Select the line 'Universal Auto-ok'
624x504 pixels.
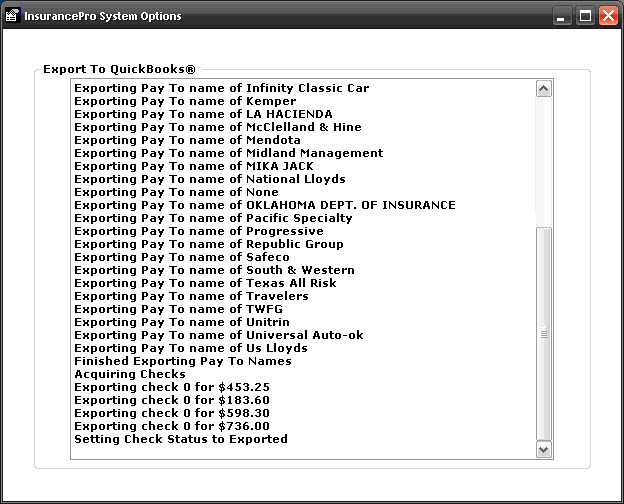pyautogui.click(x=219, y=335)
